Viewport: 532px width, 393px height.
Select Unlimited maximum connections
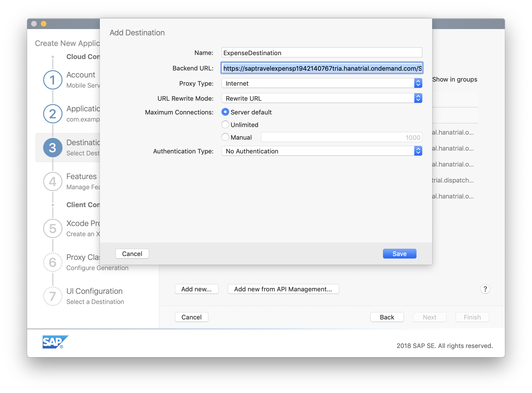tap(225, 124)
